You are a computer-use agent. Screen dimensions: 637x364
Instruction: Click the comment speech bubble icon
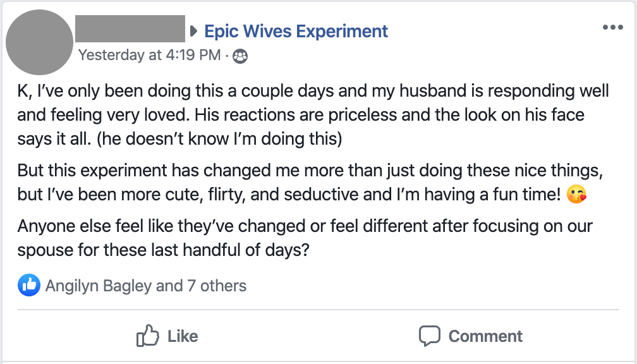click(x=430, y=336)
